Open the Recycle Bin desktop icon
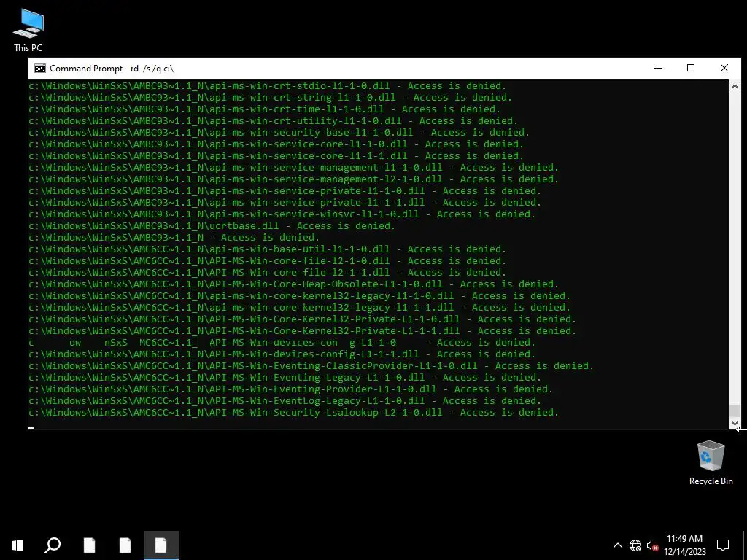Image resolution: width=747 pixels, height=560 pixels. click(711, 463)
